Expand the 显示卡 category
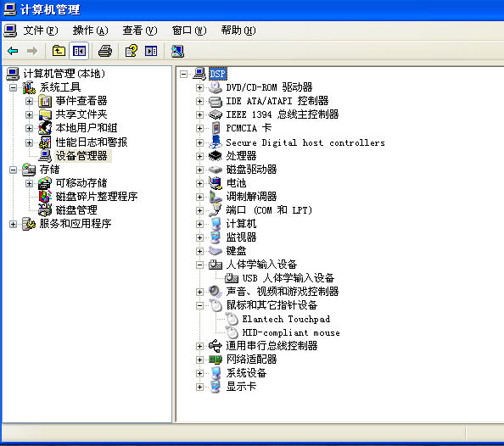This screenshot has width=504, height=446. click(x=199, y=387)
